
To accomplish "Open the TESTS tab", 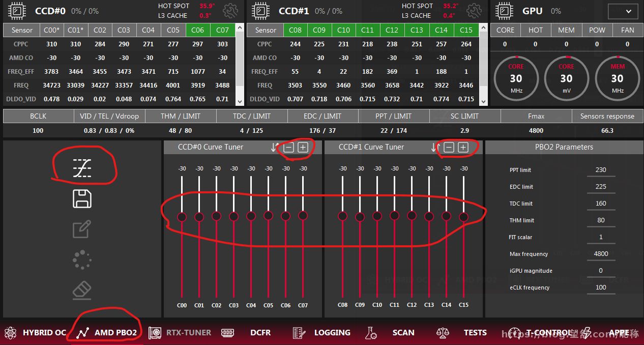I will click(461, 333).
